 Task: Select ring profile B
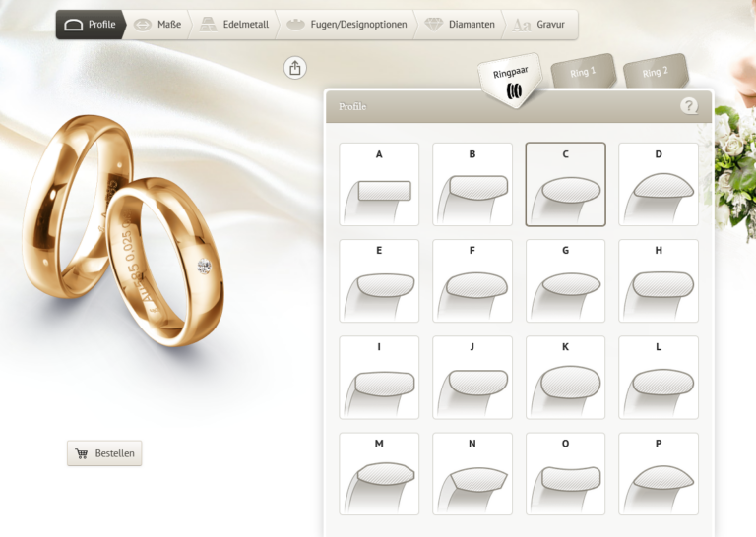click(472, 184)
